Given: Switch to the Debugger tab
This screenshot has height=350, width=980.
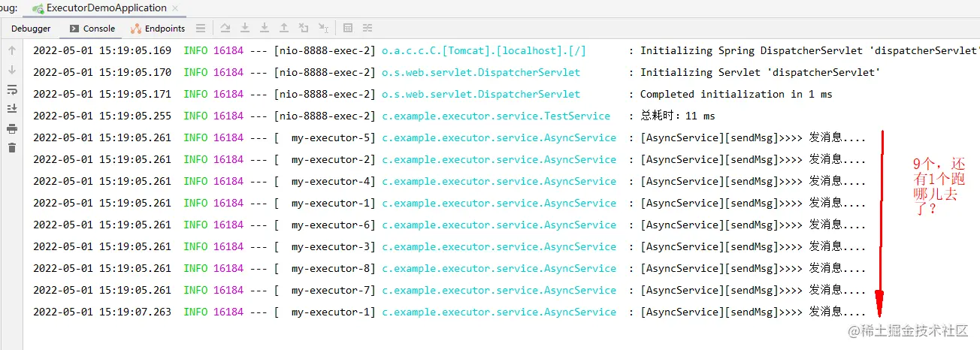Looking at the screenshot, I should pyautogui.click(x=31, y=29).
